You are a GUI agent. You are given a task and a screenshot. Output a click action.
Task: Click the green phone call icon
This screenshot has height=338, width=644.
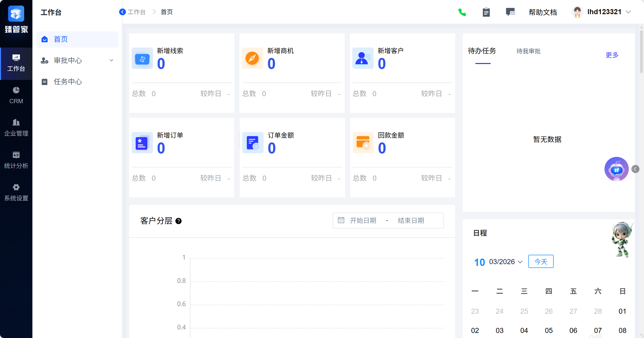click(x=462, y=12)
